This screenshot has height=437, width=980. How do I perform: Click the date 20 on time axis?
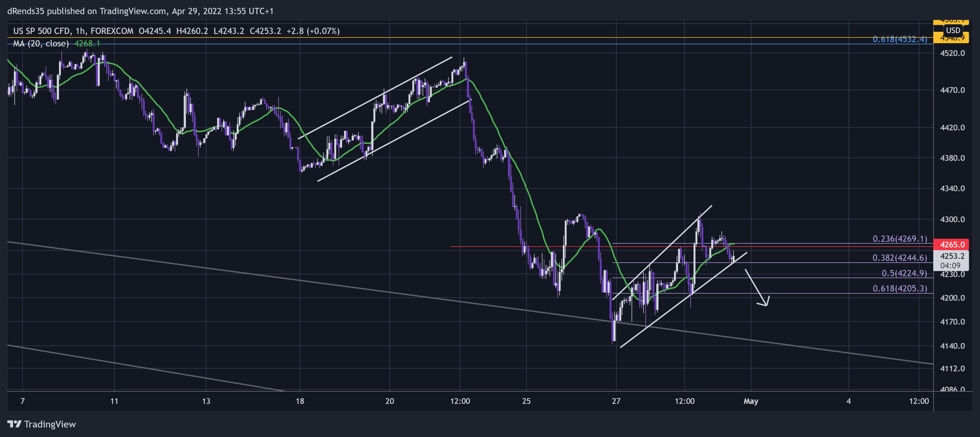(x=389, y=401)
